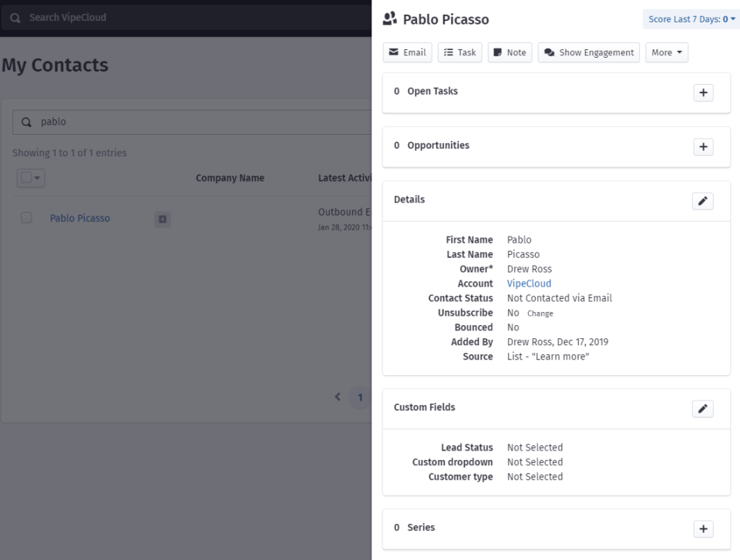
Task: Open Show Engagement panel
Action: [x=588, y=52]
